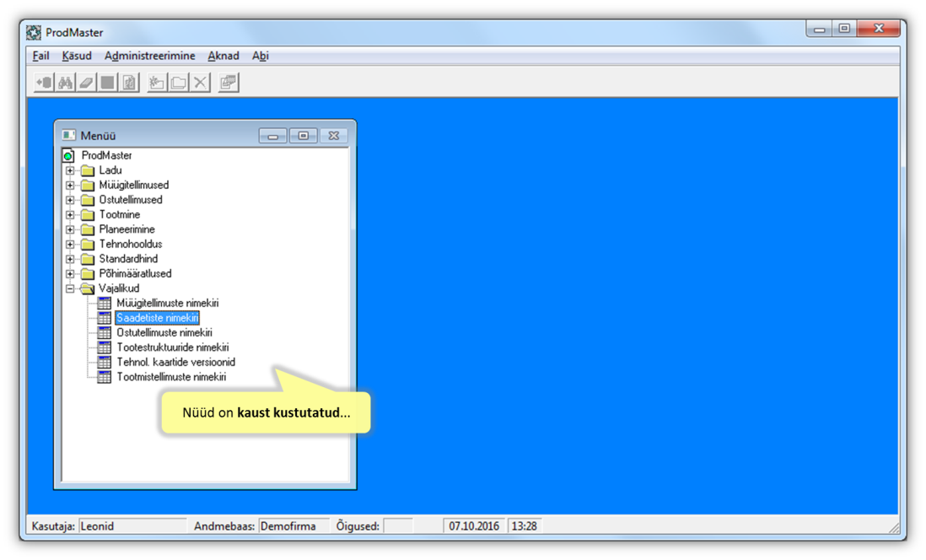This screenshot has width=926, height=560.
Task: Click the eraser toolbar icon
Action: pos(86,83)
